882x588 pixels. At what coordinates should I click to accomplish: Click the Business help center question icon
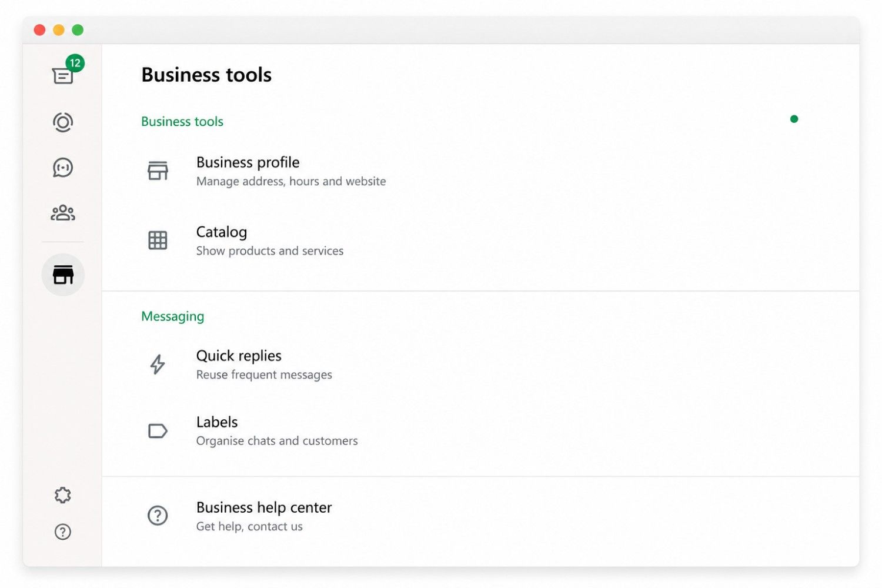[x=158, y=516]
